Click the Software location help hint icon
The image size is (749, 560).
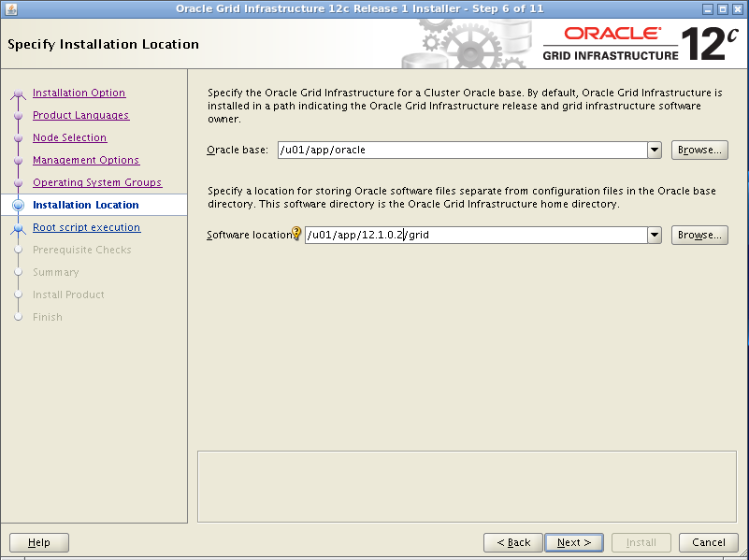coord(297,234)
